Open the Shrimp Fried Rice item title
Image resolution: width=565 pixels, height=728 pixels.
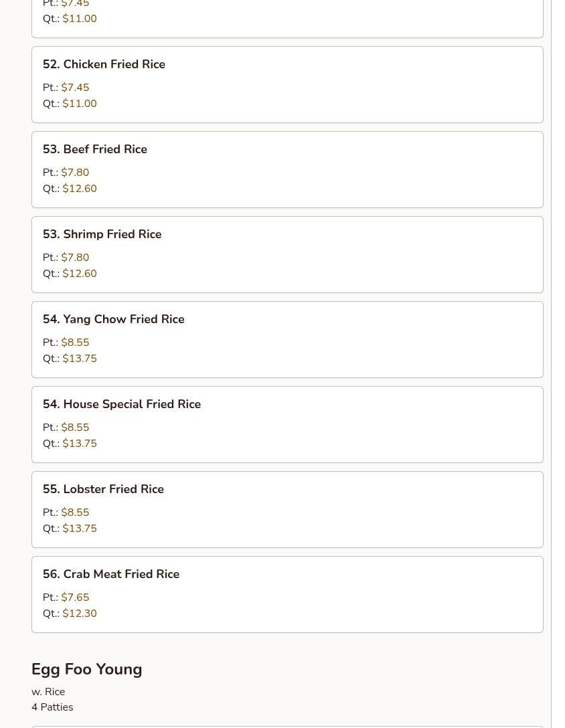[x=102, y=234]
